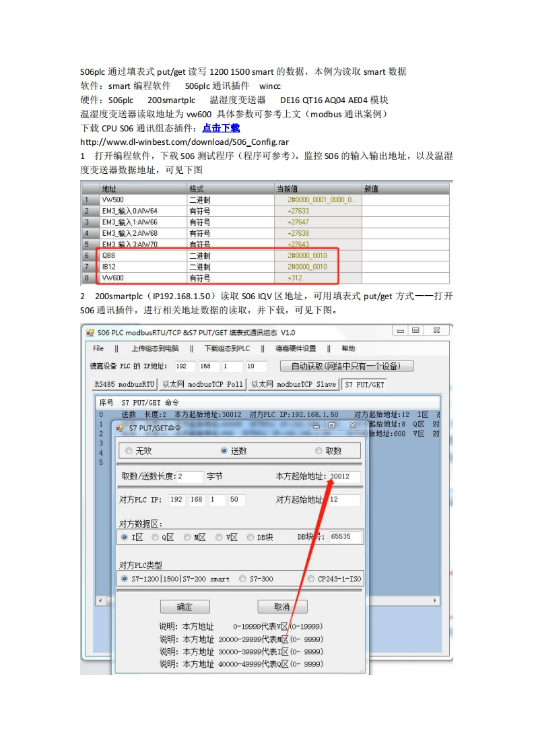Click the 对方起始地址 field showing 12
The image size is (534, 756).
point(343,499)
